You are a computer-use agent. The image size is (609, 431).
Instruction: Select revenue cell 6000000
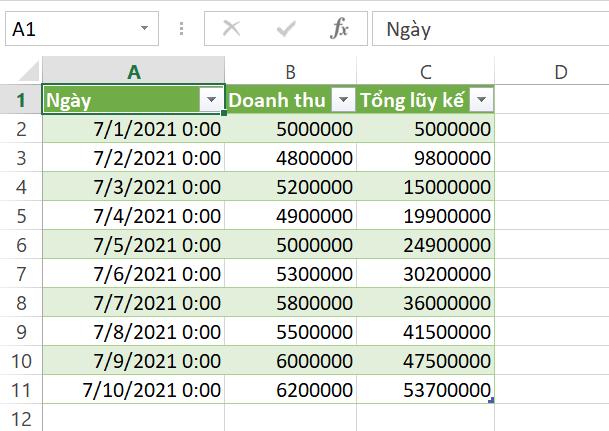point(291,361)
